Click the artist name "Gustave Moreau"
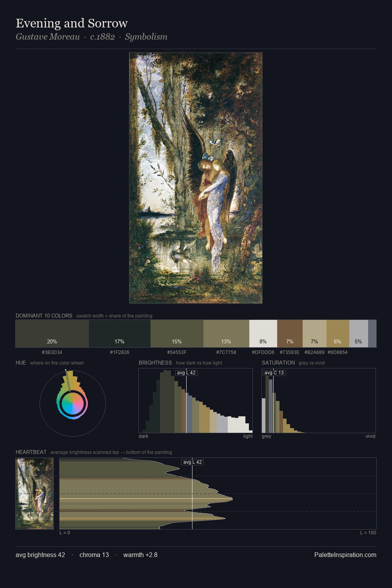 click(x=47, y=37)
